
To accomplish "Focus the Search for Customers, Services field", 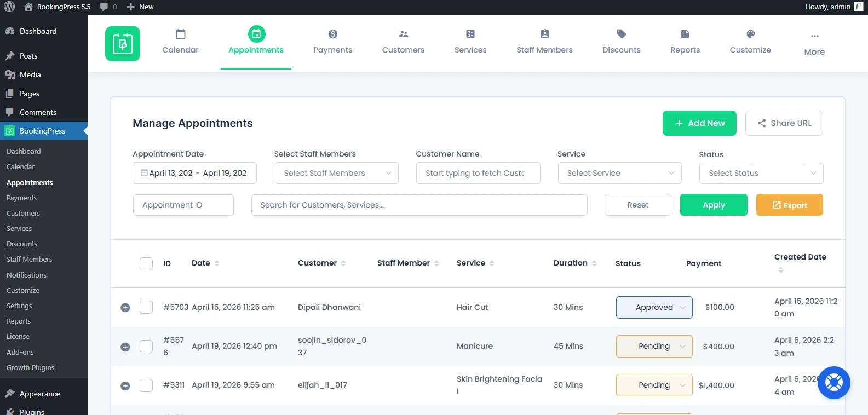I will coord(419,205).
